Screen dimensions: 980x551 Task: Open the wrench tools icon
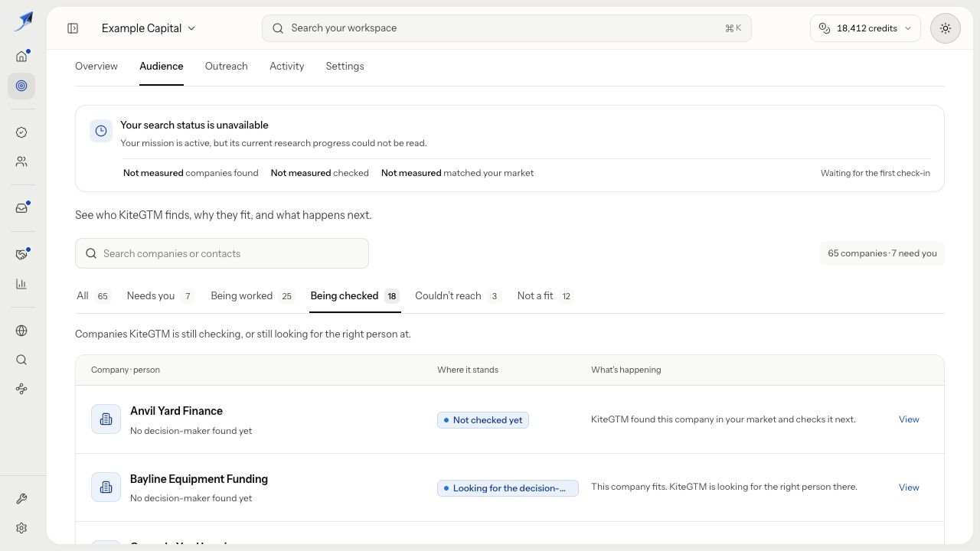pos(21,499)
